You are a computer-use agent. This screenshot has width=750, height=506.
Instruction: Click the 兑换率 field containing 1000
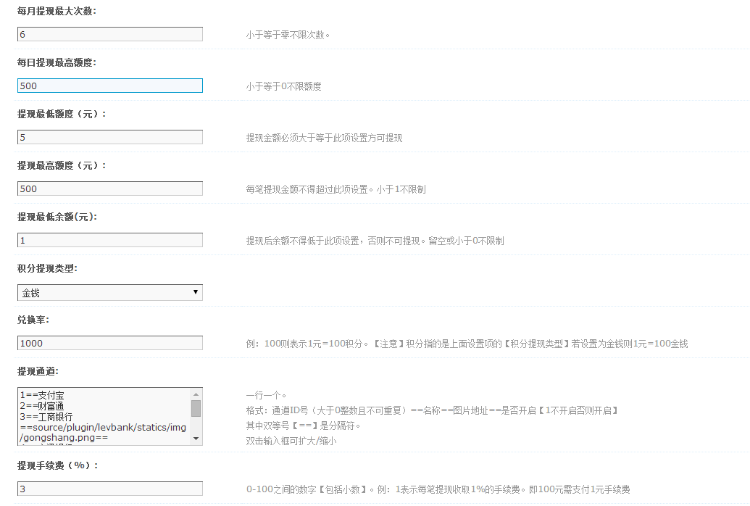[x=110, y=343]
